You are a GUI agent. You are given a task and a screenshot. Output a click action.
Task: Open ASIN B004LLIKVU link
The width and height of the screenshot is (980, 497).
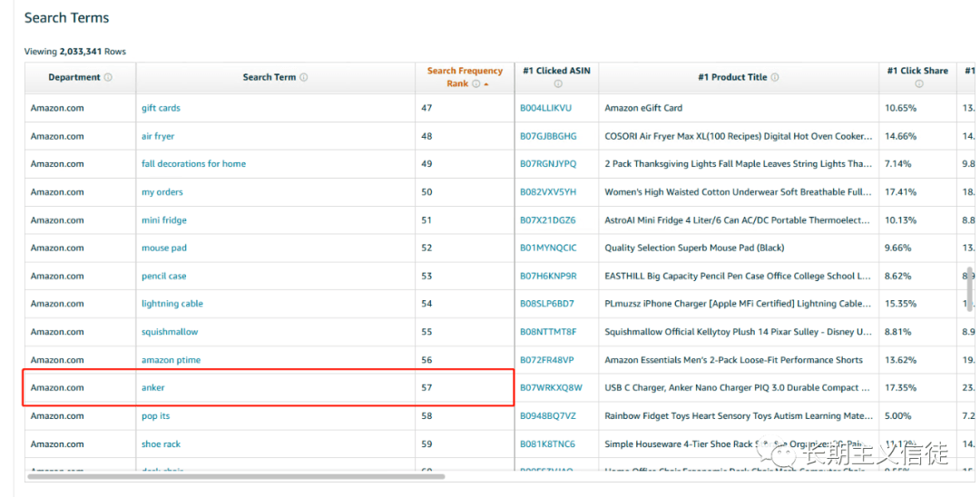545,108
